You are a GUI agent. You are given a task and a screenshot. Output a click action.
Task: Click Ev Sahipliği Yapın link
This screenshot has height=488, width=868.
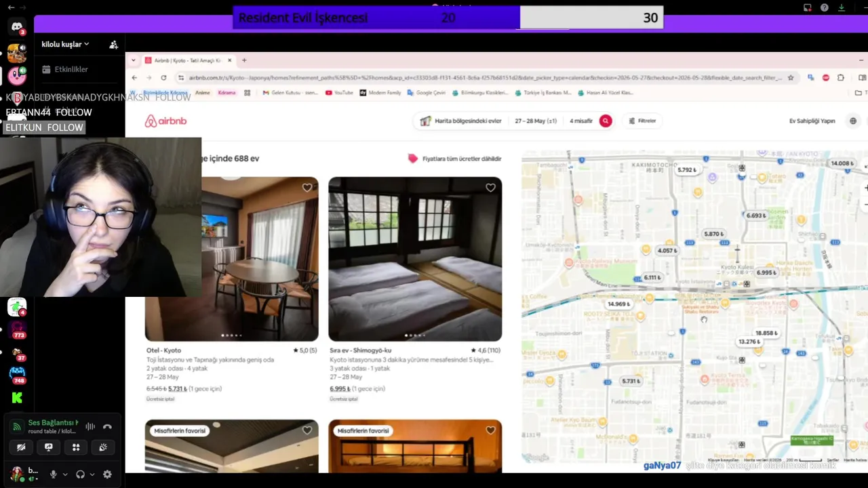tap(812, 121)
